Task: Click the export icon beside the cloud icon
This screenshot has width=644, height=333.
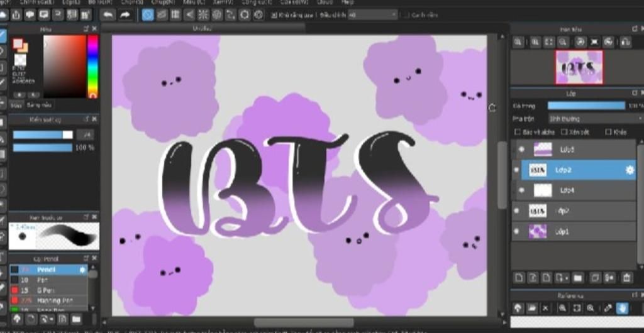Action: point(16,15)
